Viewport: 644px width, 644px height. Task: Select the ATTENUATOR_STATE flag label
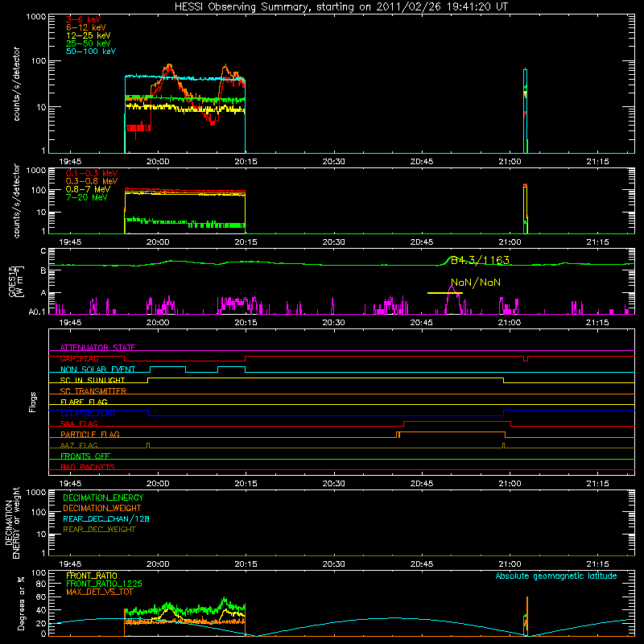click(x=97, y=348)
